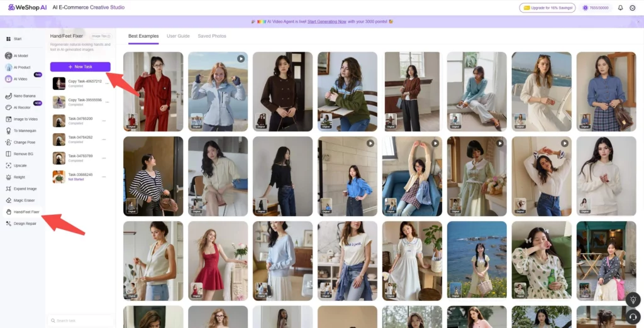Open the user profile face icon
Screen dimensions: 644x328
pyautogui.click(x=633, y=8)
